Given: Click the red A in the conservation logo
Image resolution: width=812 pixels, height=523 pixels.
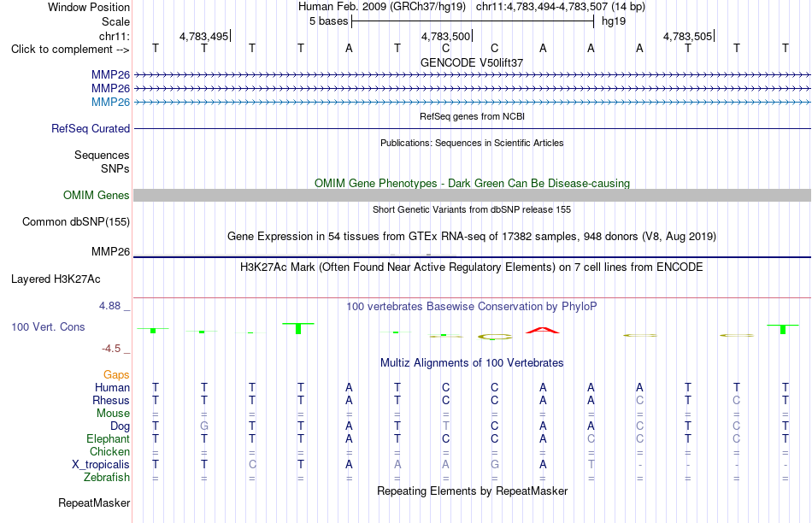Looking at the screenshot, I should 542,330.
